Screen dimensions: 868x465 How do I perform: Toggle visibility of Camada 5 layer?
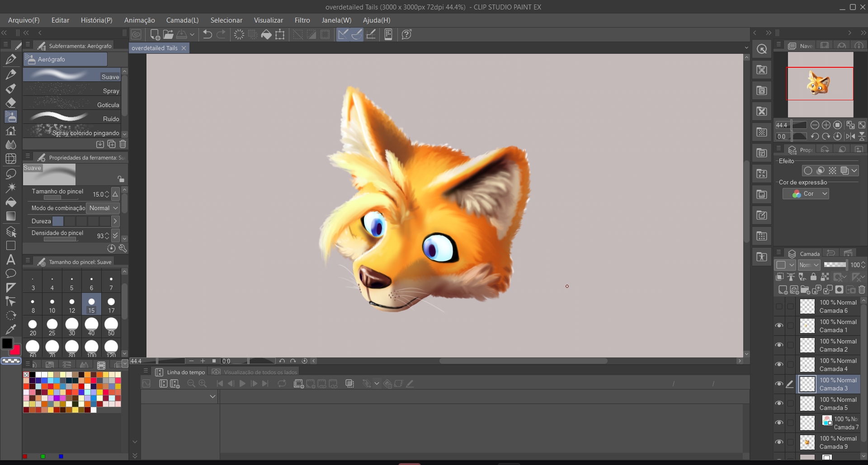pos(779,403)
